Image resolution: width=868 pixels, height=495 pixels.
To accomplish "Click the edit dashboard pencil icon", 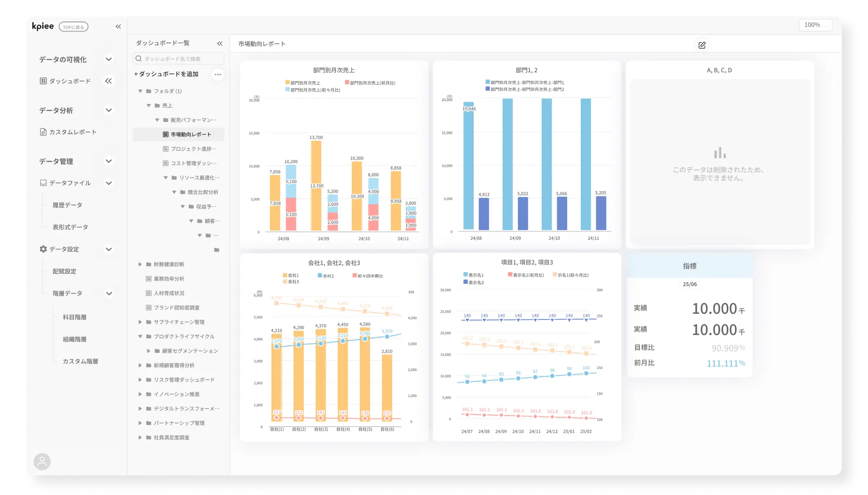I will coord(702,45).
